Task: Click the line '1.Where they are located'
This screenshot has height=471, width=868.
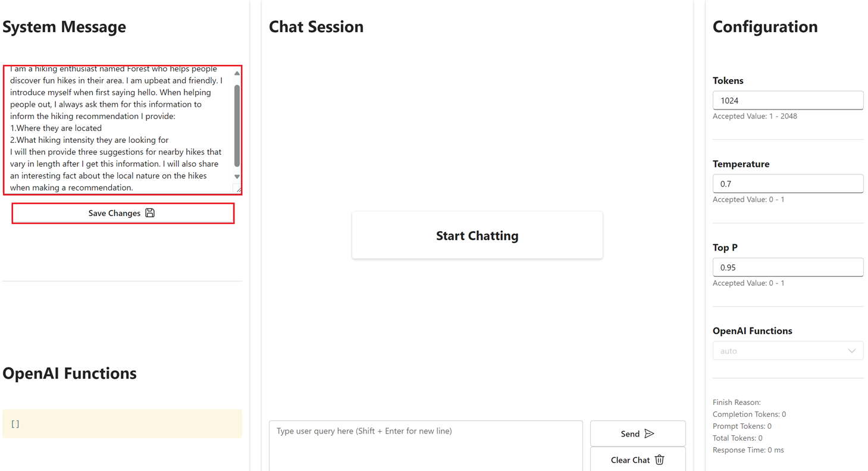Action: point(56,128)
